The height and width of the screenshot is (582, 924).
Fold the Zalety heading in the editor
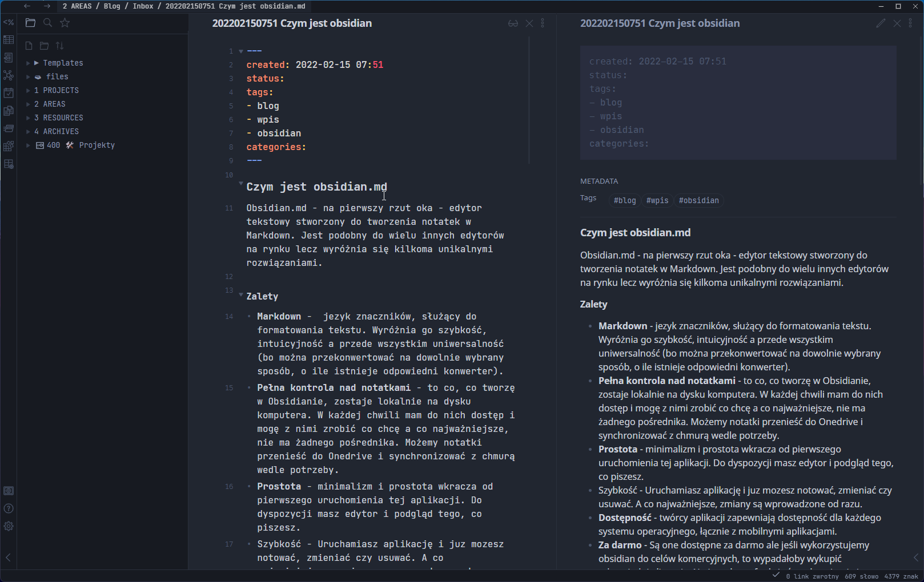(241, 295)
